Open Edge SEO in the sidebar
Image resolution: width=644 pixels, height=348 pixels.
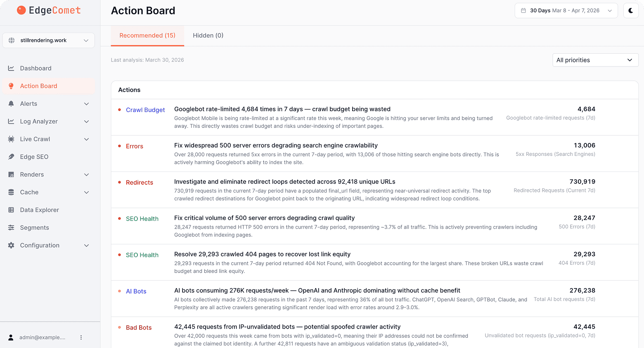point(49,157)
